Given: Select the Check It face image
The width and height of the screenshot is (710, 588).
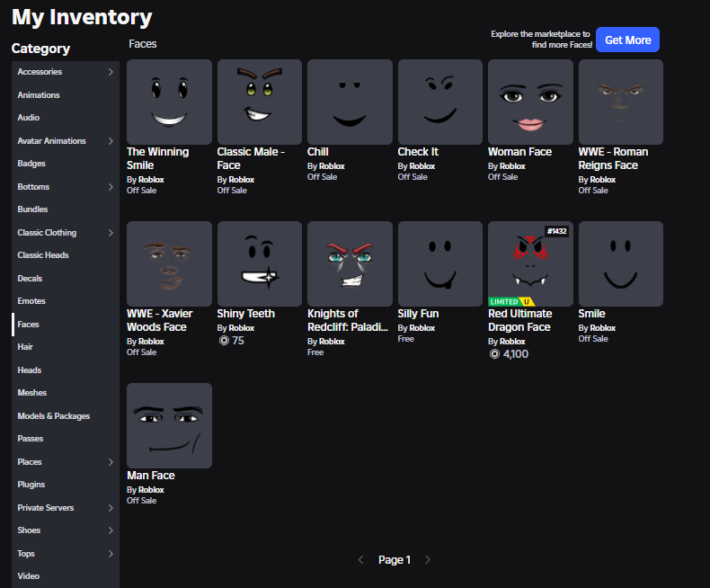Looking at the screenshot, I should 440,102.
